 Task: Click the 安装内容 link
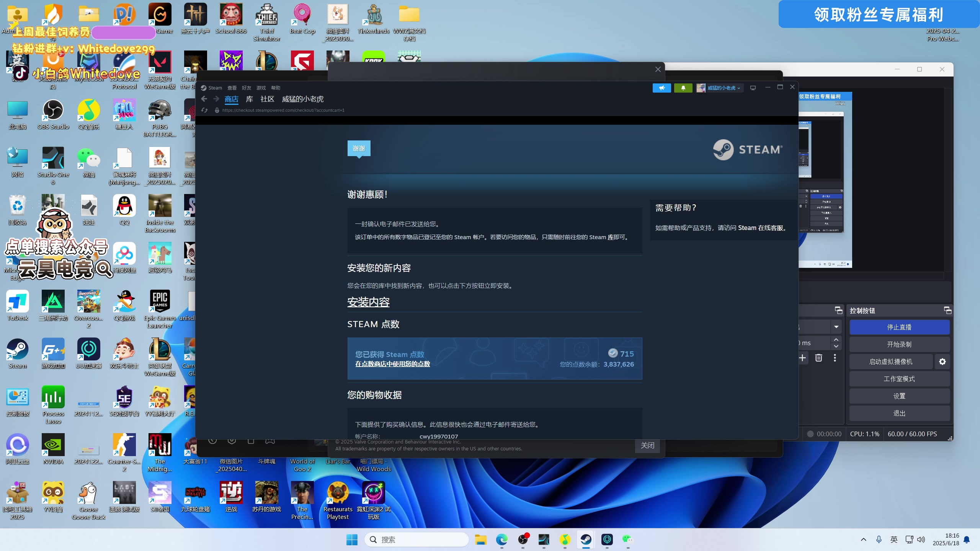coord(368,302)
